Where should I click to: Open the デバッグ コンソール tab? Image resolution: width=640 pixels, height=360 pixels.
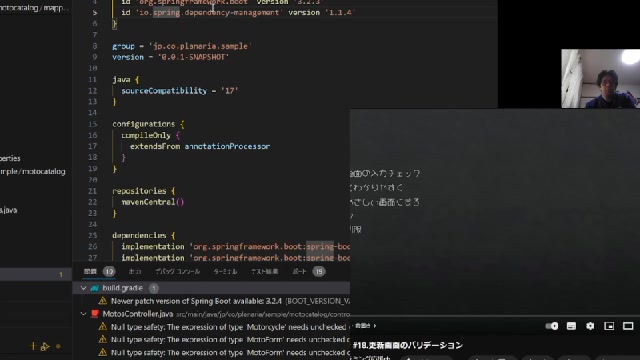(x=178, y=271)
